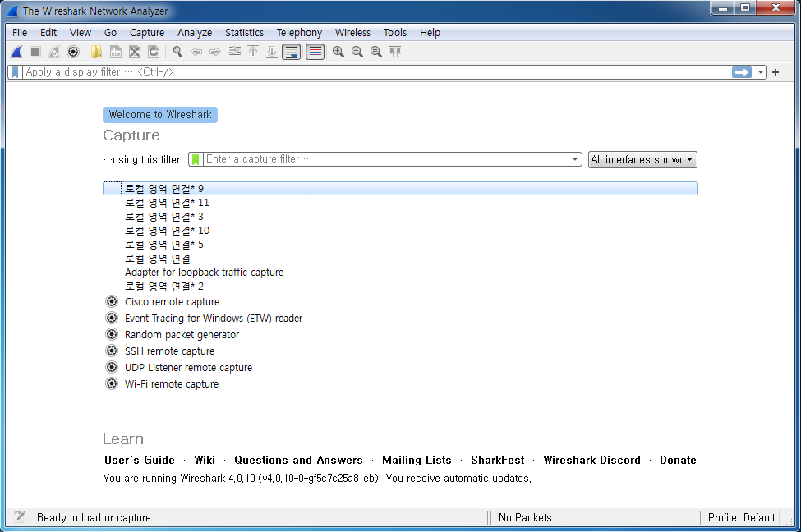Screen dimensions: 801x532
Task: Apply display filter arrow button
Action: [741, 72]
